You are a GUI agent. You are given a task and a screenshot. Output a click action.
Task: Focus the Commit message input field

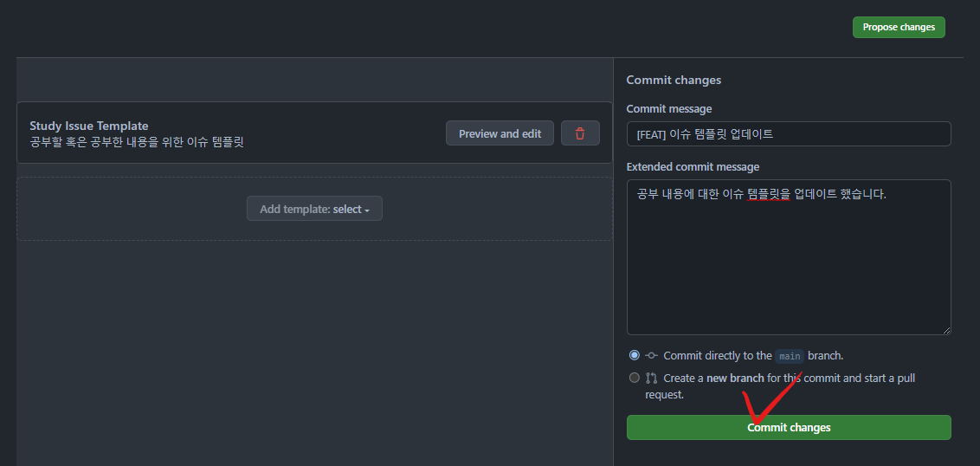point(789,134)
